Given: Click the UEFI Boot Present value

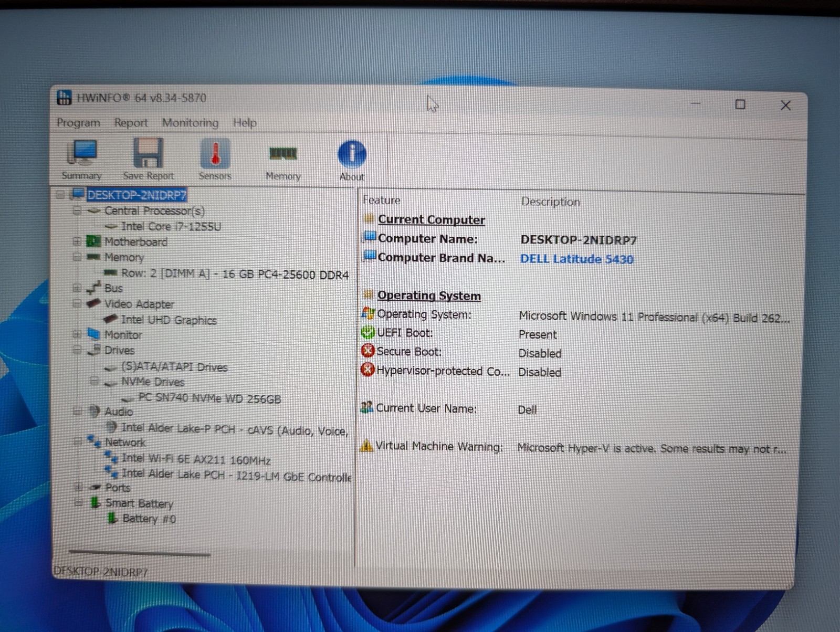Looking at the screenshot, I should pos(538,334).
